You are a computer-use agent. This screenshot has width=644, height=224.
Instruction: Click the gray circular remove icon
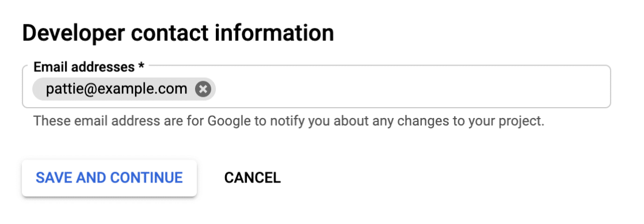point(203,89)
